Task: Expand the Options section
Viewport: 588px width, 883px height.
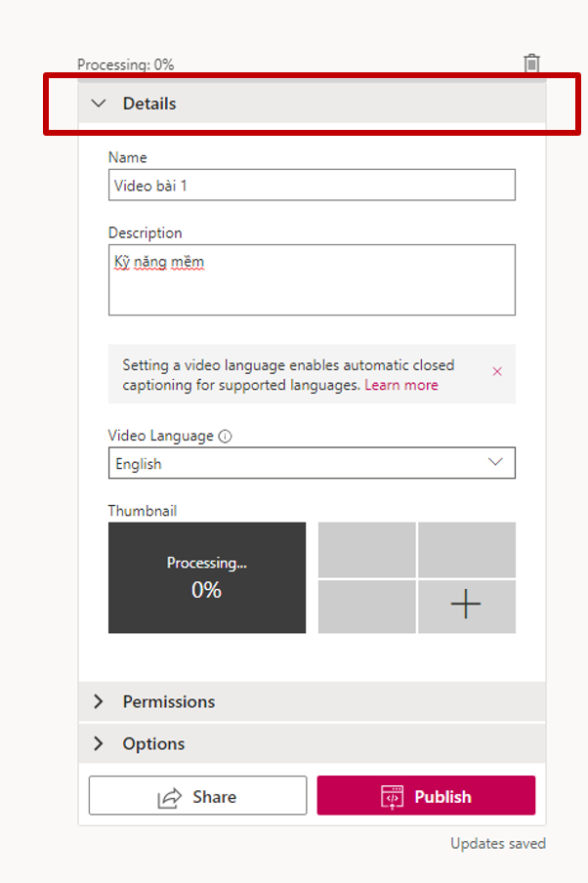Action: 153,743
